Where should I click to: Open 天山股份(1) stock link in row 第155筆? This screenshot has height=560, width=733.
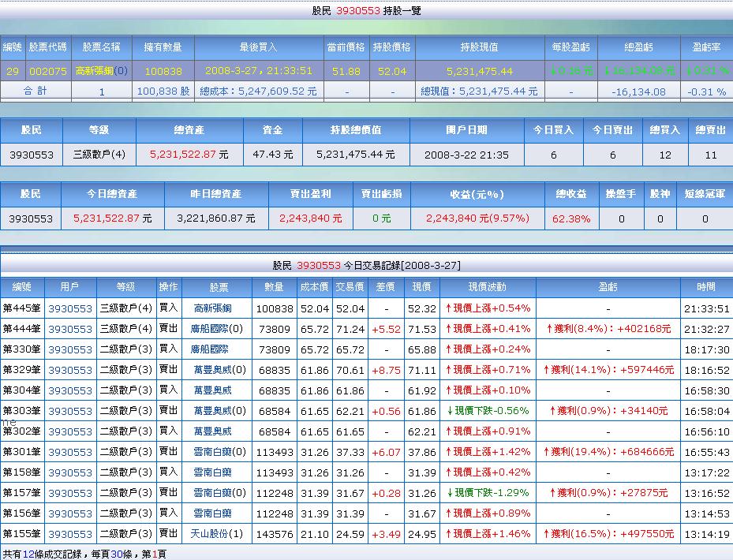tap(216, 533)
